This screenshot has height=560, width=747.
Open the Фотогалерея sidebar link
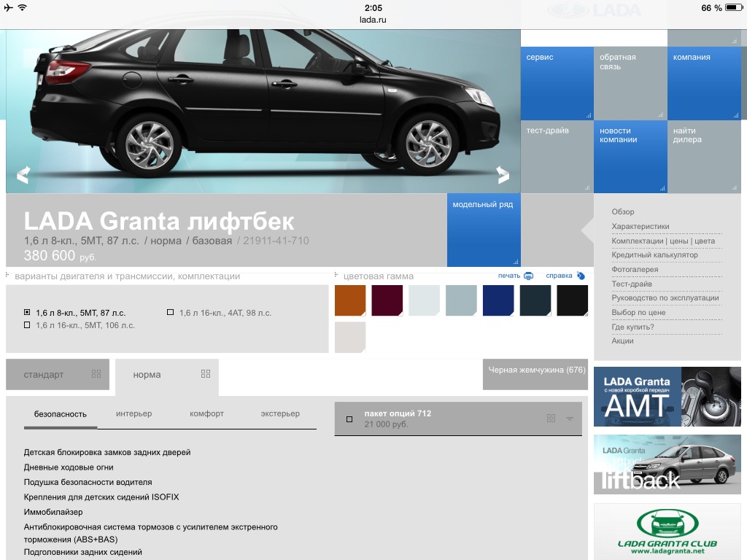click(x=635, y=270)
